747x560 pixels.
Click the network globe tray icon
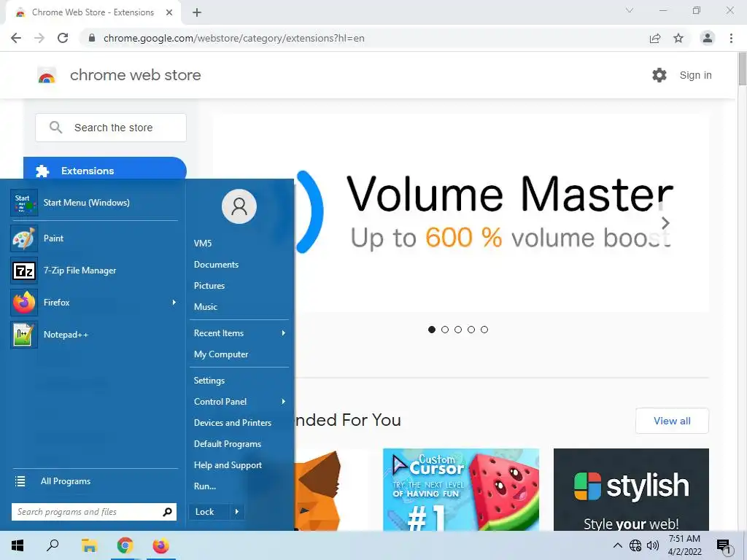[x=635, y=545]
